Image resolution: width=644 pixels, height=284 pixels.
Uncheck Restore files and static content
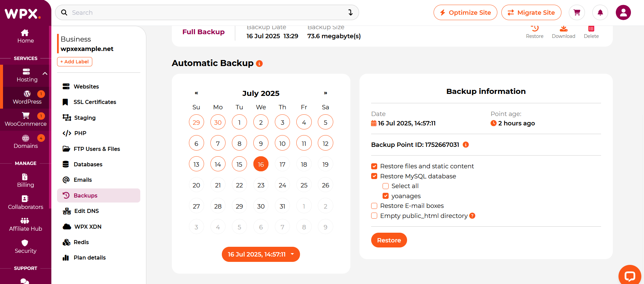click(374, 166)
